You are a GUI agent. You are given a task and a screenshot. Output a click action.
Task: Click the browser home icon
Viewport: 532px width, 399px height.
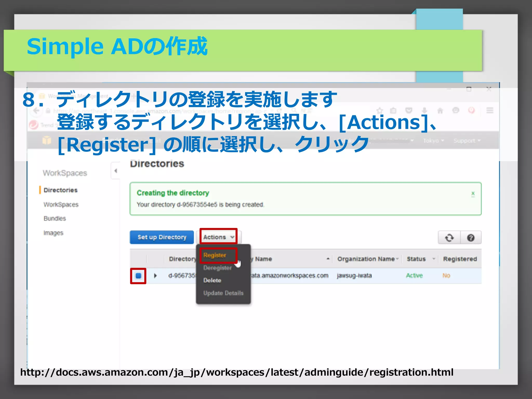coord(440,111)
